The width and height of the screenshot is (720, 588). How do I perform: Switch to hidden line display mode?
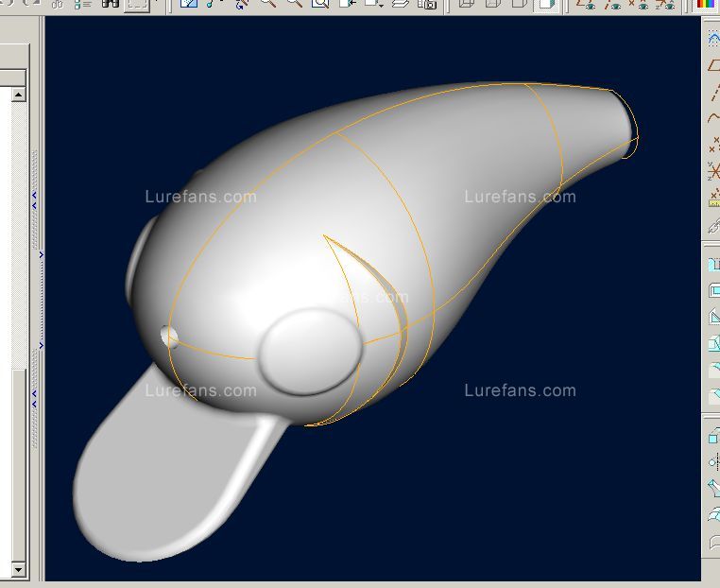(x=492, y=4)
